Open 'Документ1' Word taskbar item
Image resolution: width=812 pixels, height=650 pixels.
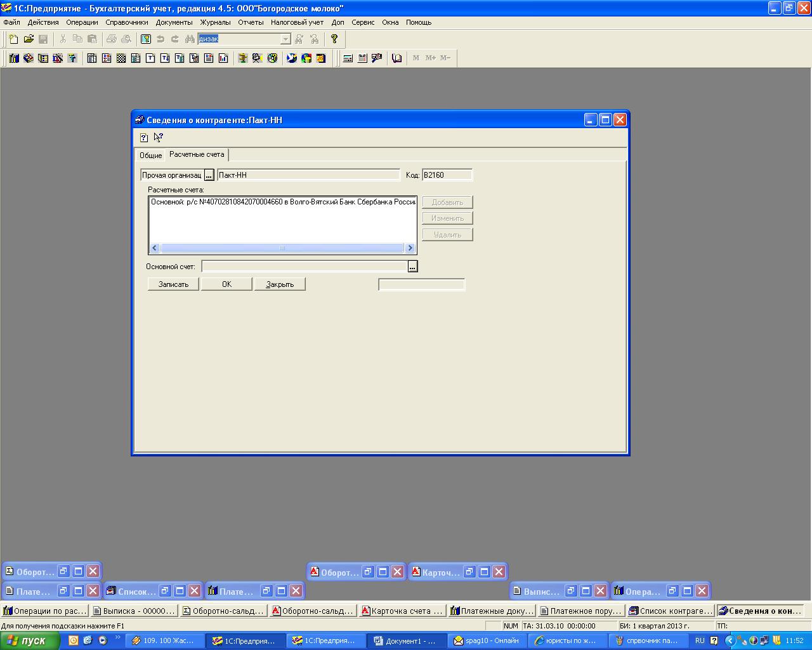point(407,640)
